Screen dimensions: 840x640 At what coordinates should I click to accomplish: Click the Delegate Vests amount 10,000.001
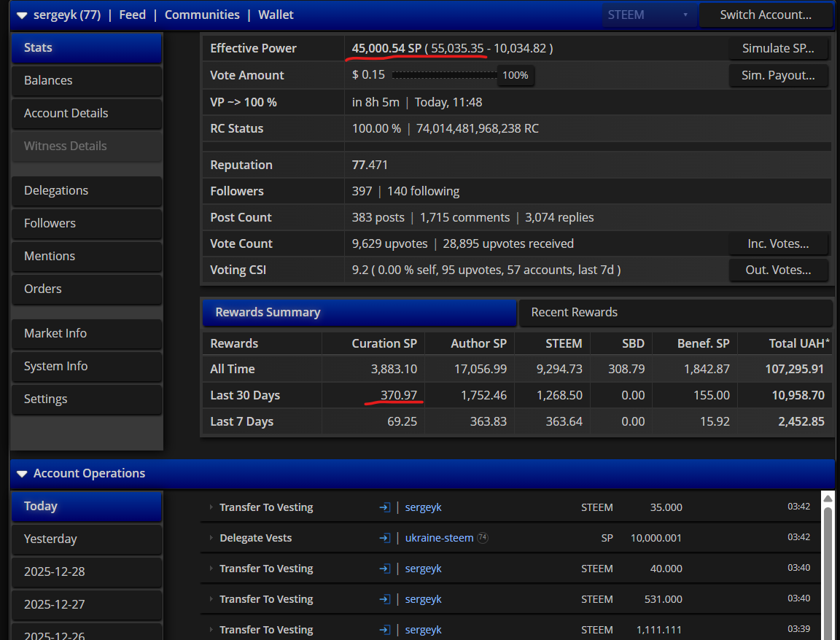coord(656,538)
